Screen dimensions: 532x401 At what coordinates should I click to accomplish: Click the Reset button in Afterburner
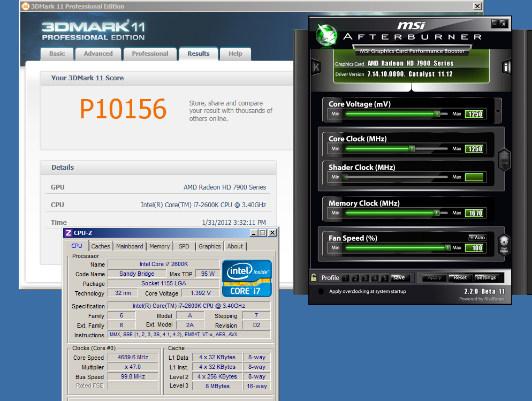click(x=460, y=277)
